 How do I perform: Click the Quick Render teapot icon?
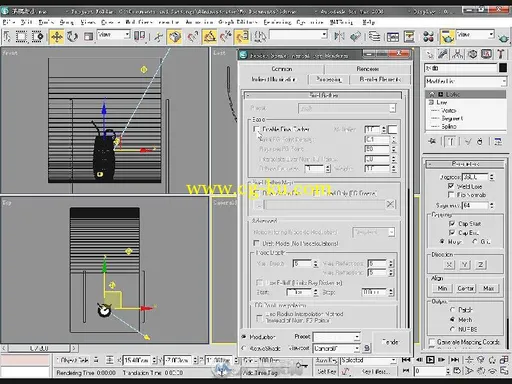pyautogui.click(x=503, y=38)
